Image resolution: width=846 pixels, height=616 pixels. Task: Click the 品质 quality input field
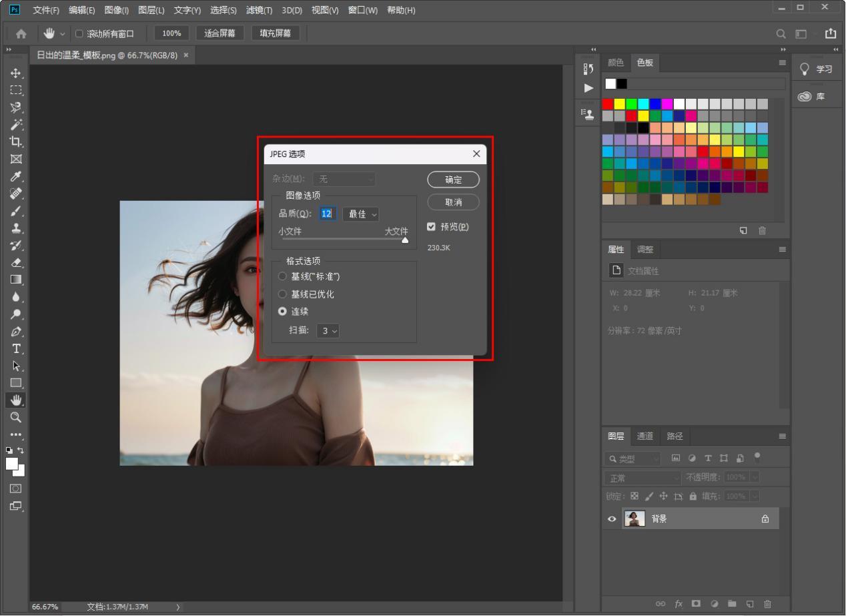[x=326, y=214]
